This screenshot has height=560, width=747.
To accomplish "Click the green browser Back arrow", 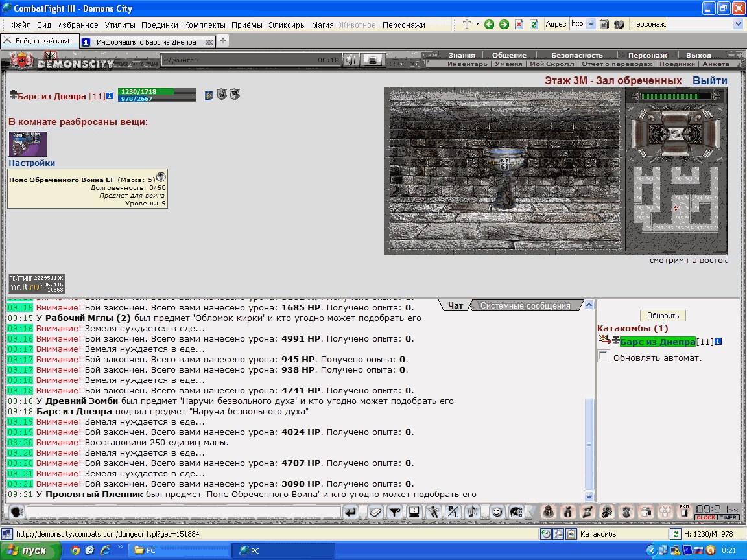I will tap(489, 24).
